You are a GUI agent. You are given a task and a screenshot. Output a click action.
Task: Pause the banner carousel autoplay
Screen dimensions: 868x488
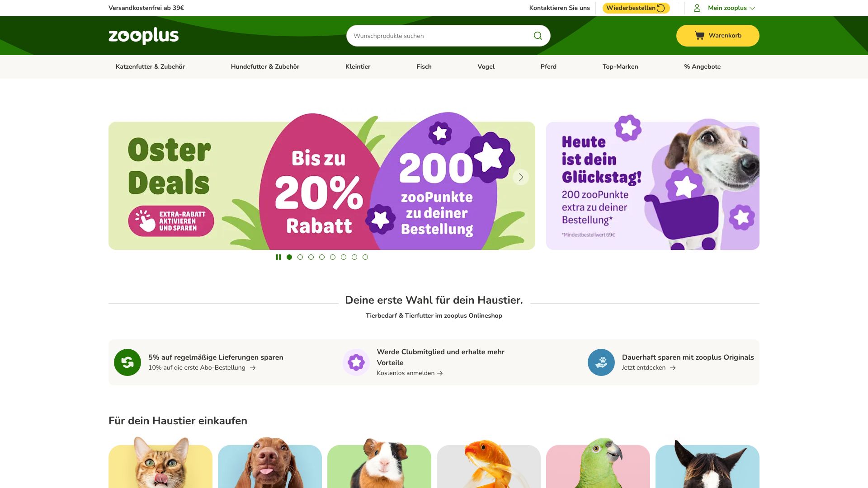click(x=278, y=257)
